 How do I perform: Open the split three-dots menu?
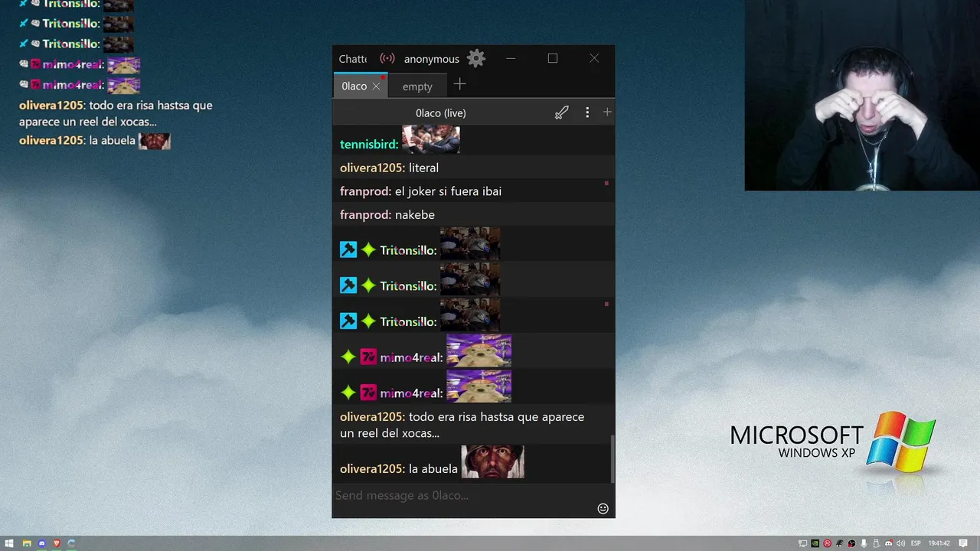click(x=587, y=112)
